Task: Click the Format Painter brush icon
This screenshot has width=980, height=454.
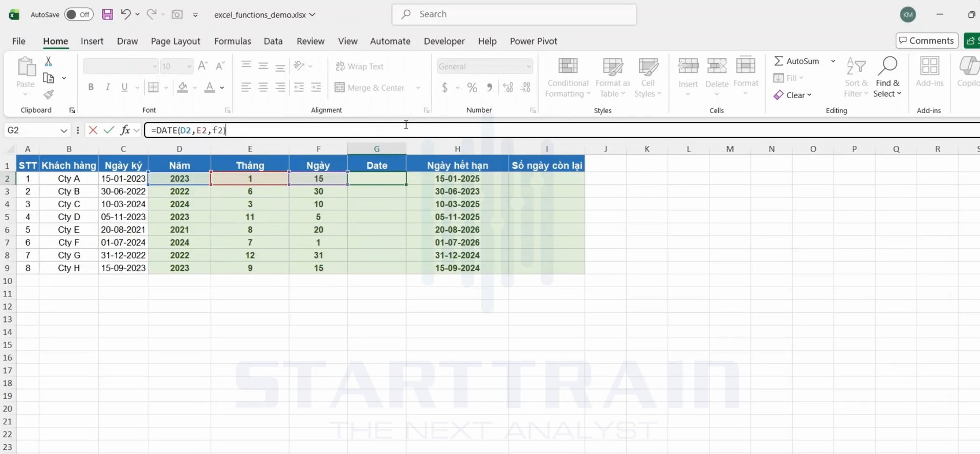Action: 49,95
